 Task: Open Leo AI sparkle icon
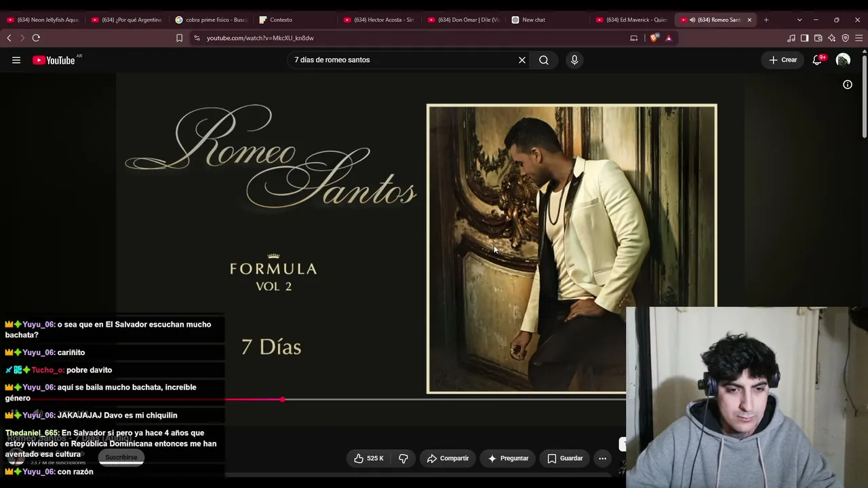tap(831, 38)
